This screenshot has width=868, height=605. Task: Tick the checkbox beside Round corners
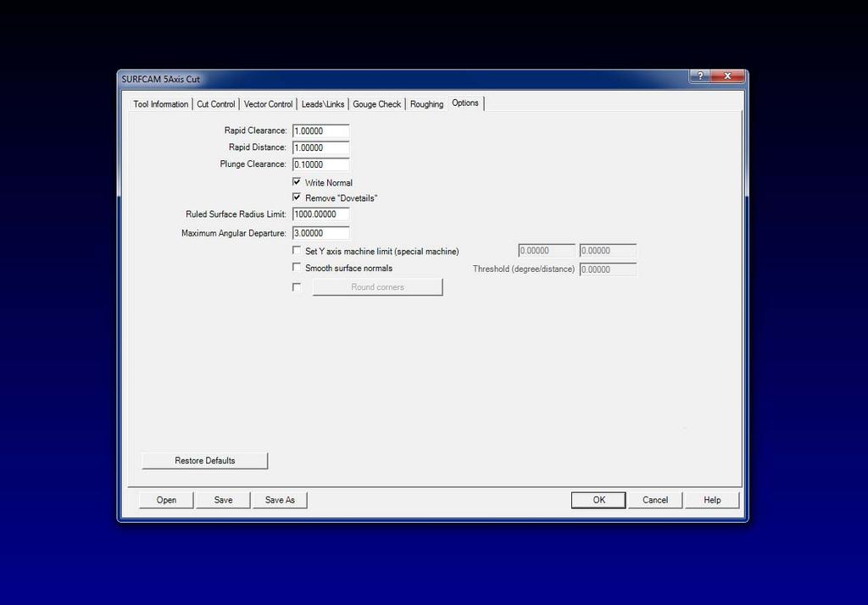(297, 286)
